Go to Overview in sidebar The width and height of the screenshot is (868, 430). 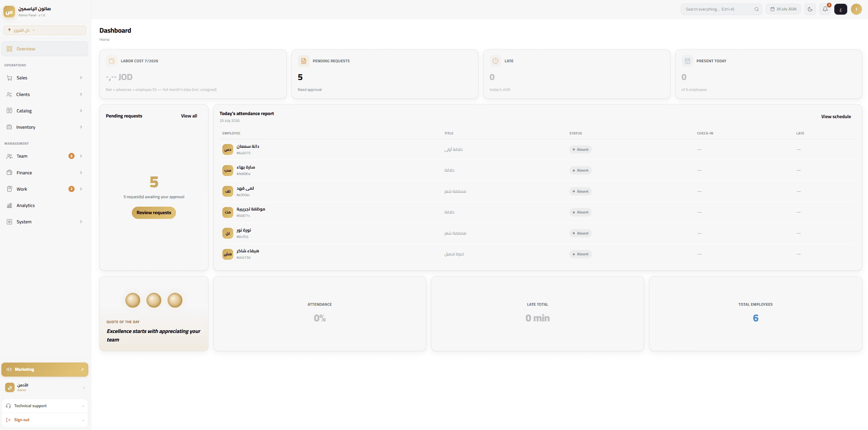click(45, 49)
